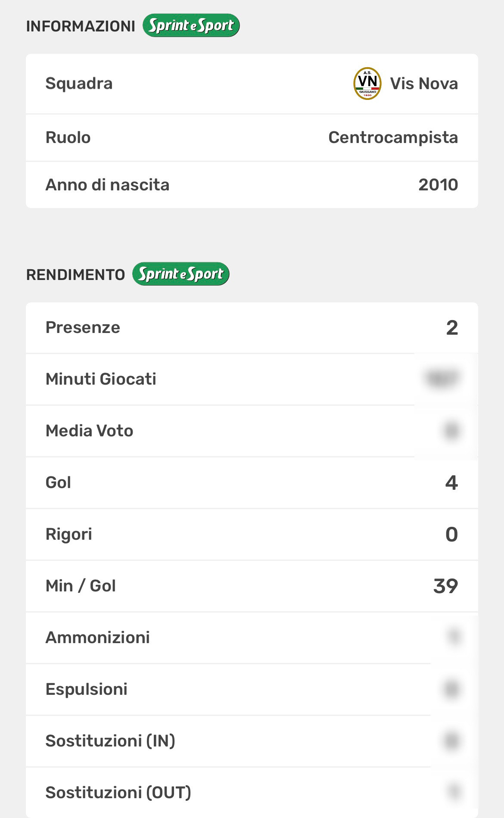Select the Centrocampista role value
Viewport: 504px width, 818px height.
pyautogui.click(x=393, y=137)
